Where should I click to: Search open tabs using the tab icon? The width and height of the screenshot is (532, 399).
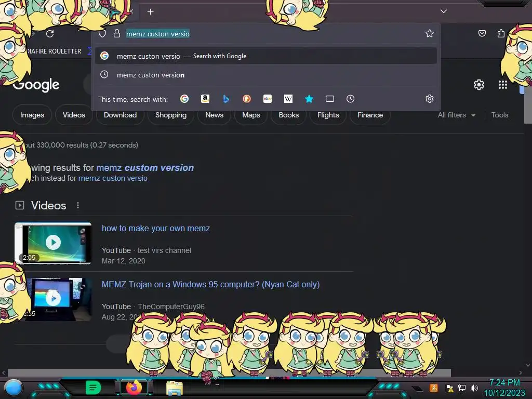pos(330,99)
